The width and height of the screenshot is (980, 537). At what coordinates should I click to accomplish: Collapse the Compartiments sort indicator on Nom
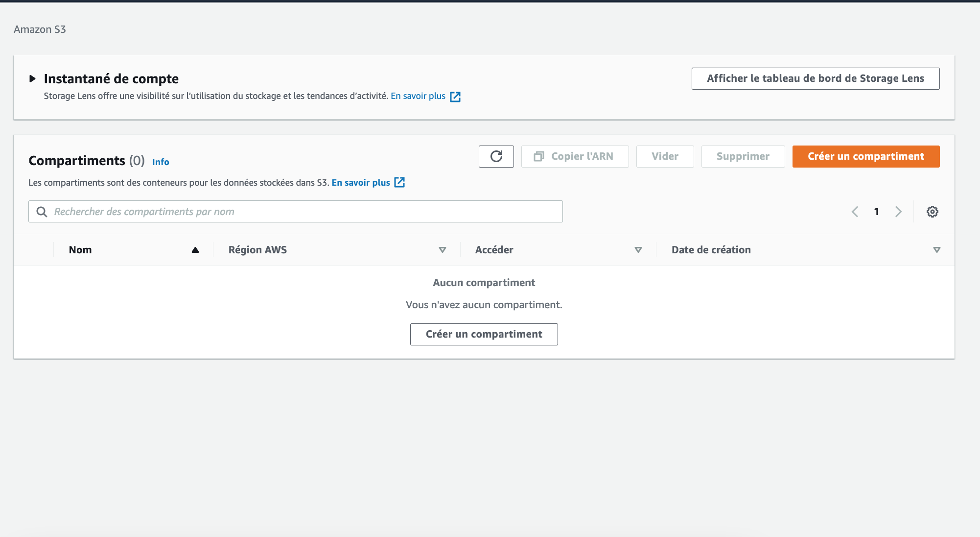[x=195, y=250]
